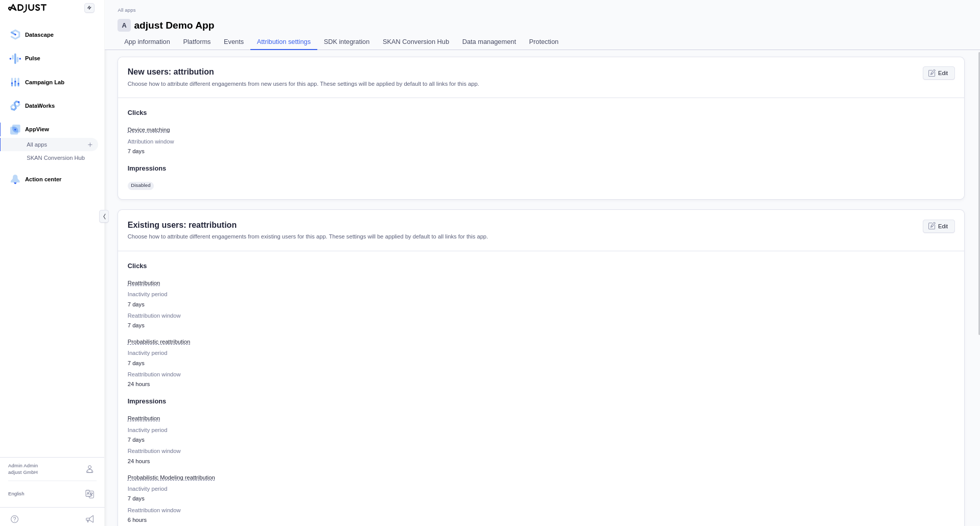This screenshot has width=980, height=526.
Task: Switch to the Events tab
Action: [234, 42]
